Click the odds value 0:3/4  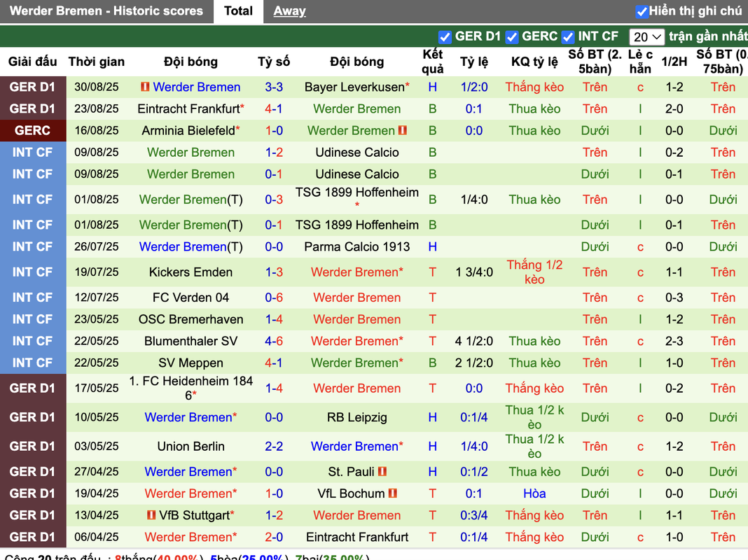[473, 515]
